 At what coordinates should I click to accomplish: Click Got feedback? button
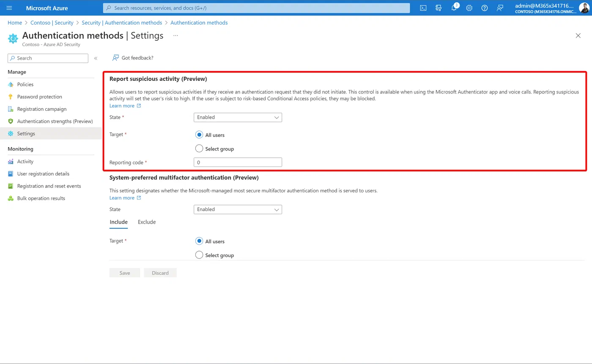[x=133, y=58]
